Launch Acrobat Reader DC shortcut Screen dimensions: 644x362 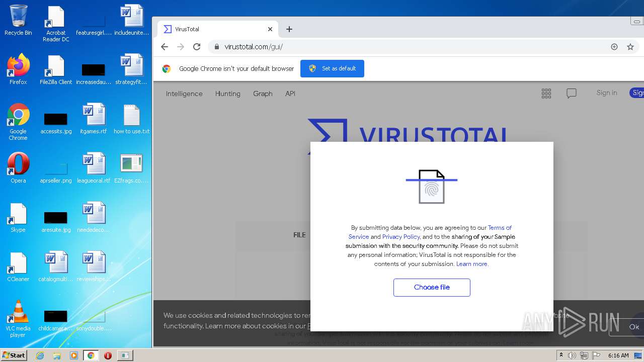tap(56, 24)
